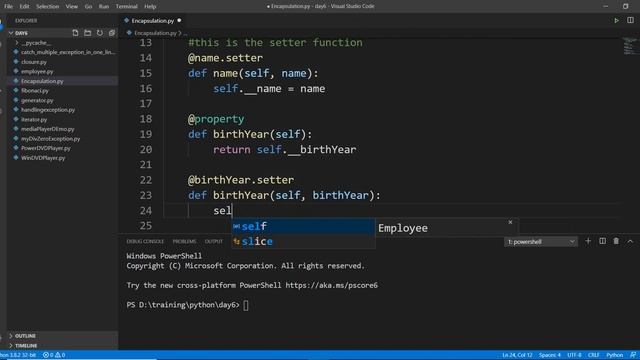Refresh the Explorer file list
Screen dimensions: 640x360
tap(100, 33)
